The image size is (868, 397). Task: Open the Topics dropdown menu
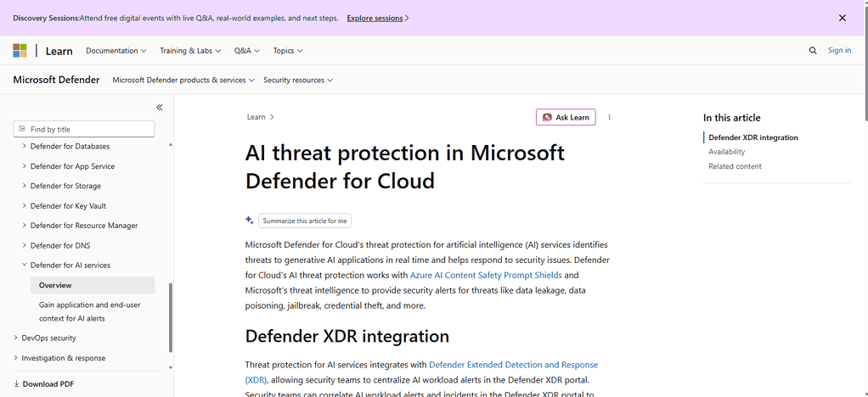pyautogui.click(x=288, y=50)
